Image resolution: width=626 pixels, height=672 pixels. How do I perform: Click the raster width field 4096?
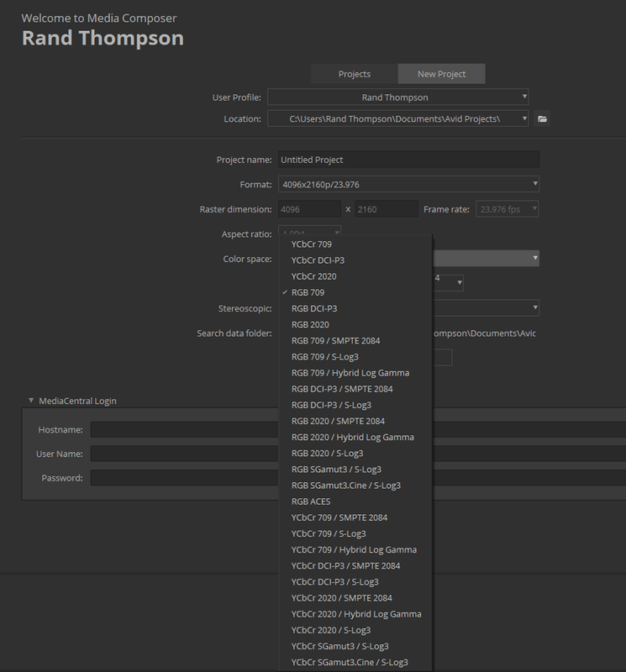click(309, 209)
